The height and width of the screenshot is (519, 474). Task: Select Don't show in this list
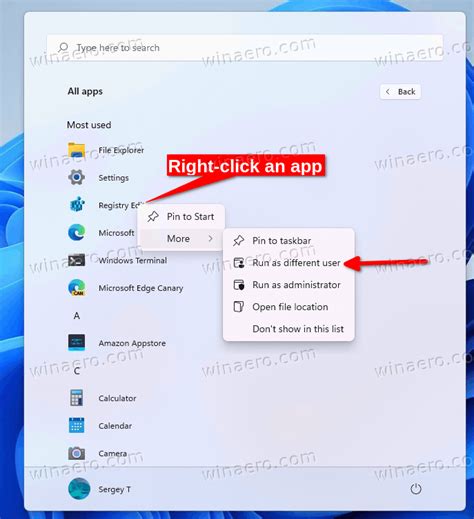pos(289,329)
